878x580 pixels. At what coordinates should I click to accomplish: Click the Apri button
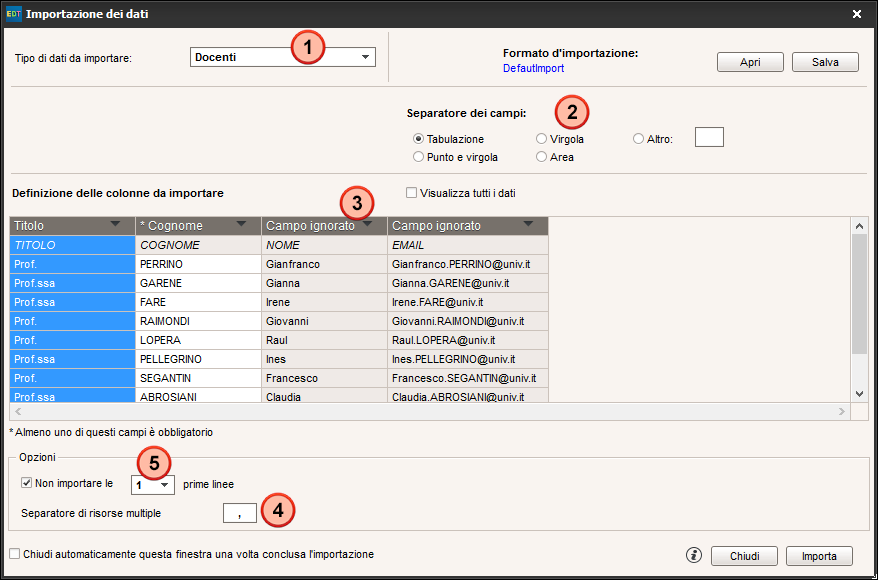pyautogui.click(x=750, y=62)
